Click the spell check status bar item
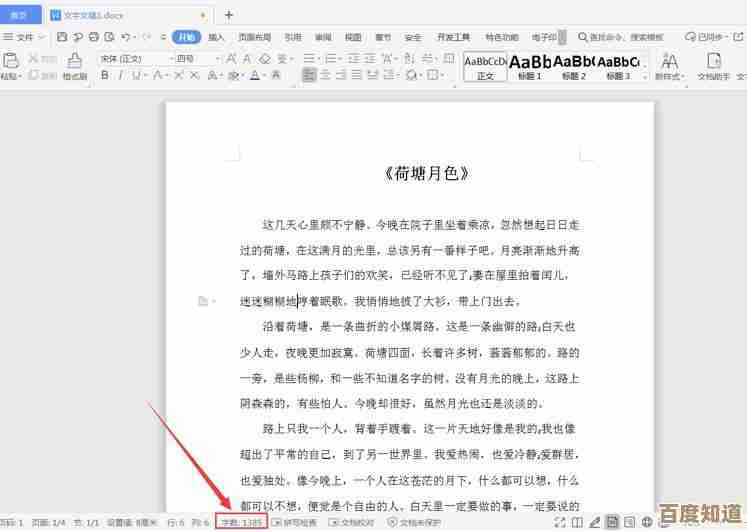This screenshot has width=747, height=532. pyautogui.click(x=294, y=523)
